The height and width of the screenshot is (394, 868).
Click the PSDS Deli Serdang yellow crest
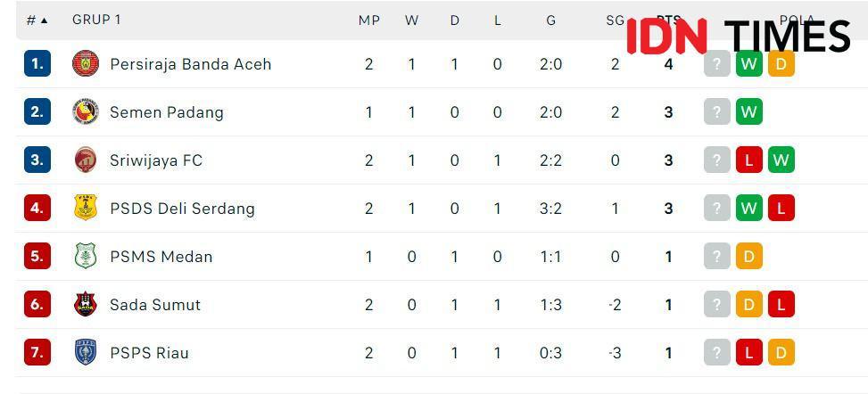[x=86, y=208]
